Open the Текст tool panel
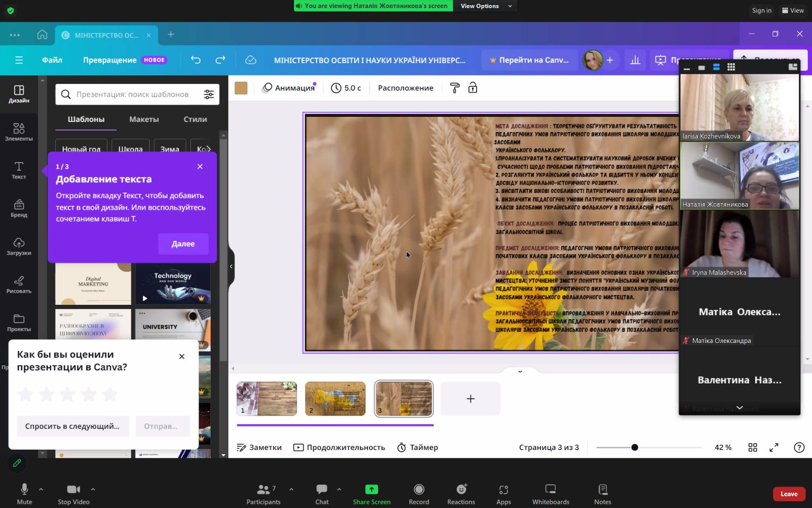Viewport: 812px width, 508px height. coord(19,170)
